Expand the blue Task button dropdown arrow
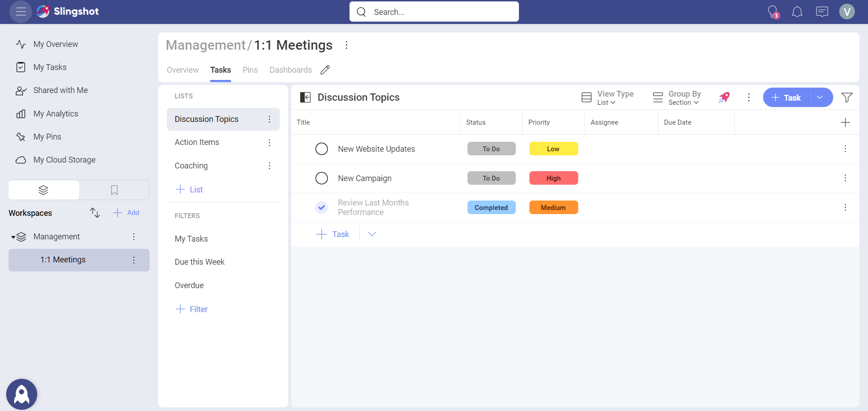Viewport: 868px width, 411px height. tap(821, 97)
